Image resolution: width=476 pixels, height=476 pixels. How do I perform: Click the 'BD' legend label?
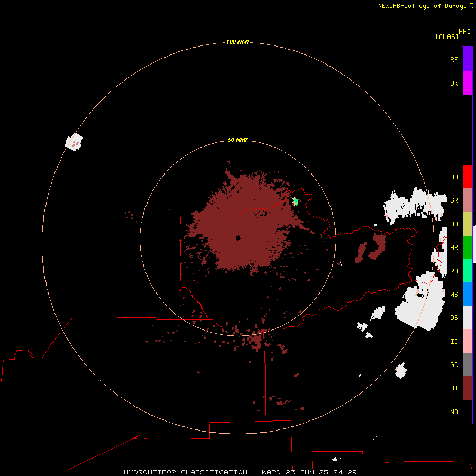coord(454,224)
